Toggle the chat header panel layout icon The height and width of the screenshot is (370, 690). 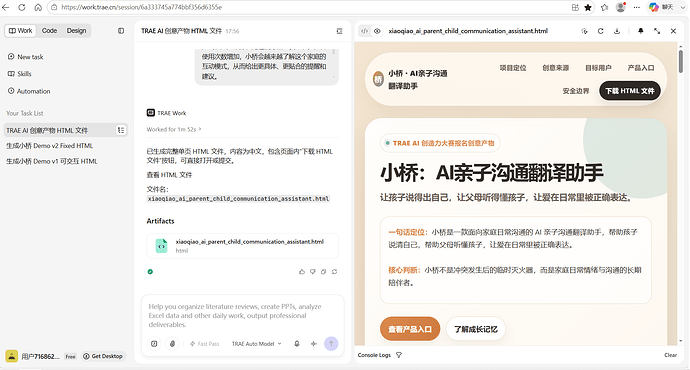coord(339,31)
